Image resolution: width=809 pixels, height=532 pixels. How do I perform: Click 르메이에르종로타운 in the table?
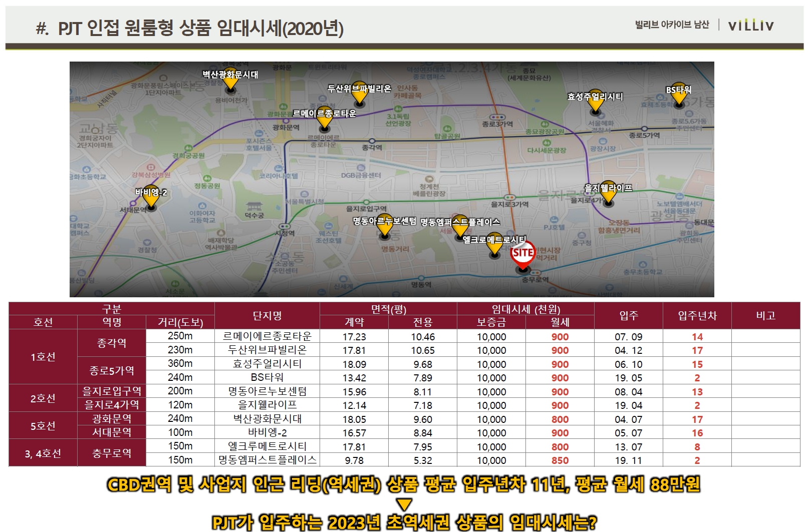tap(267, 336)
